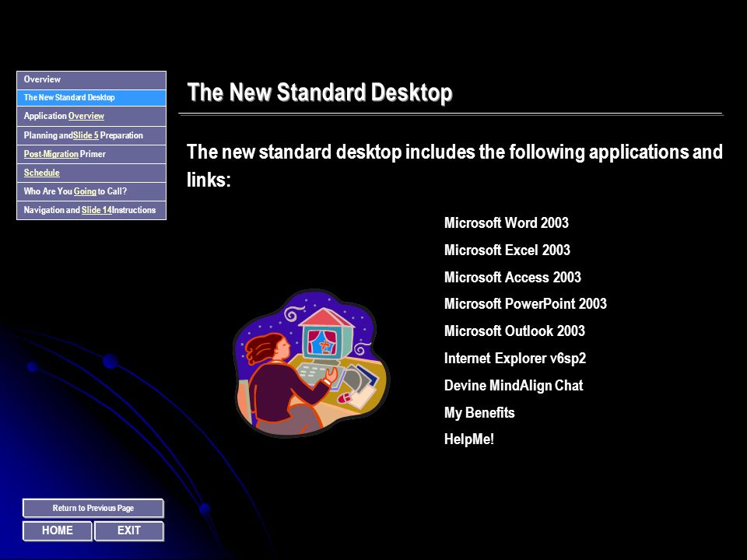The width and height of the screenshot is (747, 560).
Task: Open the Application Overview menu entry
Action: tap(92, 116)
